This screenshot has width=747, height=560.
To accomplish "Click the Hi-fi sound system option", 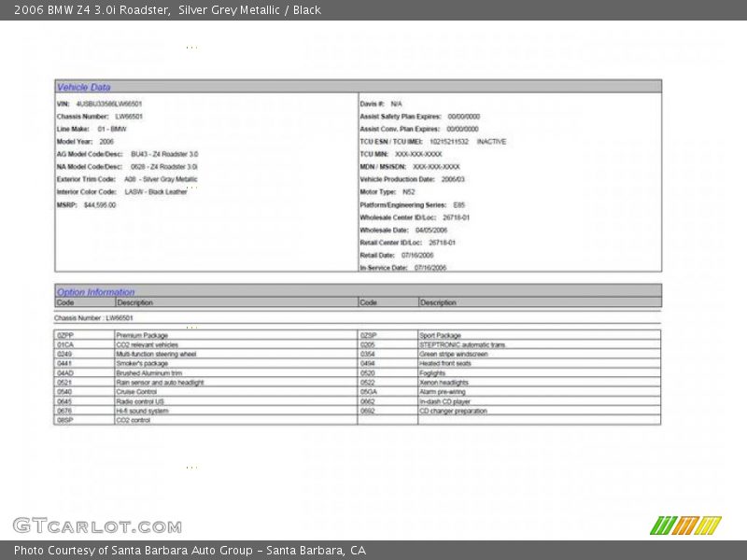I will (x=143, y=411).
